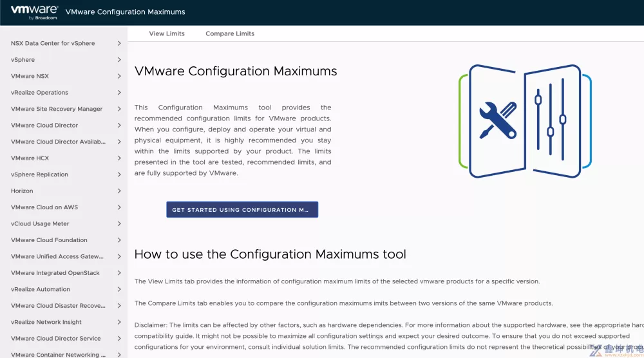Select VMware Unified Access Gatew... label
The height and width of the screenshot is (358, 644).
point(57,257)
